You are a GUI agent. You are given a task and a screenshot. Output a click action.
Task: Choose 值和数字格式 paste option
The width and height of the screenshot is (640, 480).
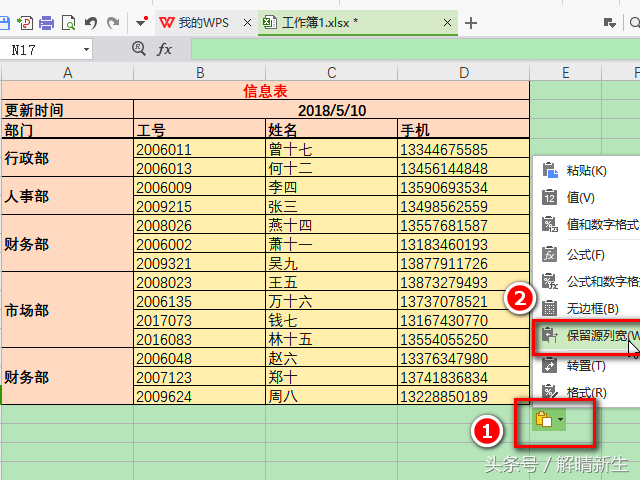tap(587, 224)
